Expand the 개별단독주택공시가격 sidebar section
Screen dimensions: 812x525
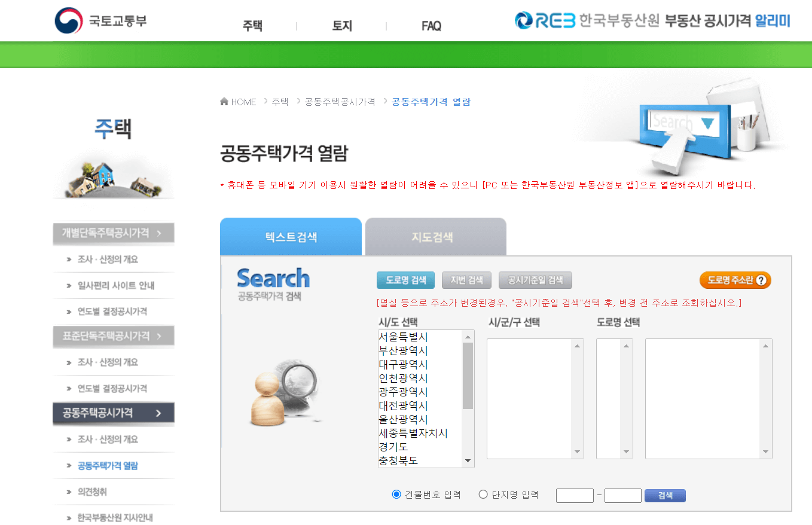(x=114, y=233)
